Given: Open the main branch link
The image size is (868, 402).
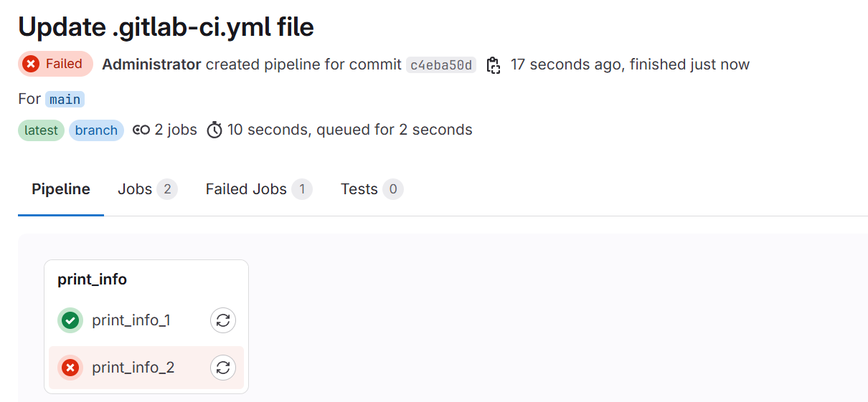Looking at the screenshot, I should click(x=65, y=99).
